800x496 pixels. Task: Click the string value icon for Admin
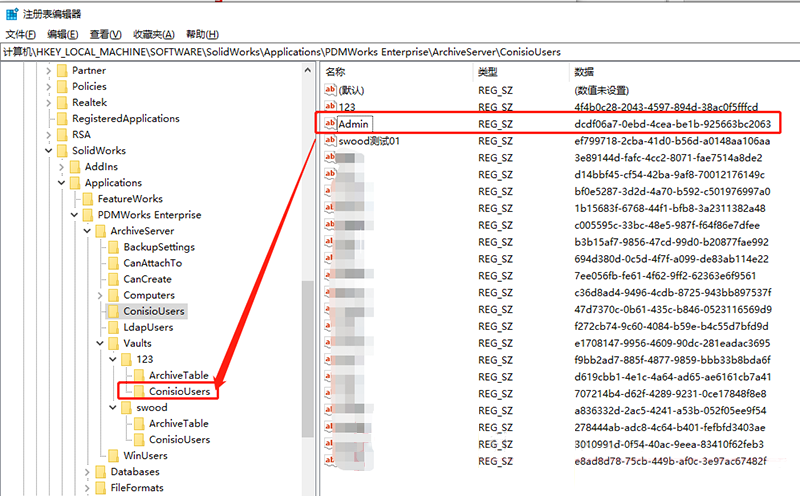pos(329,124)
